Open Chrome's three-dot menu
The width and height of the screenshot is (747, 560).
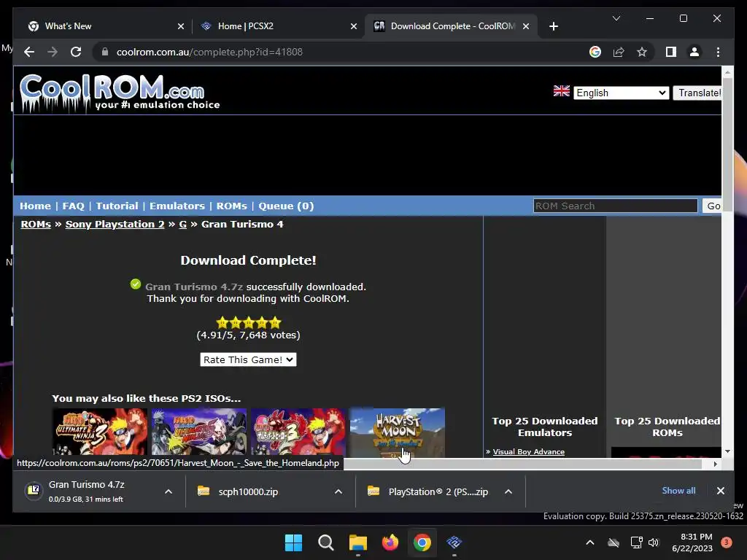tap(718, 52)
